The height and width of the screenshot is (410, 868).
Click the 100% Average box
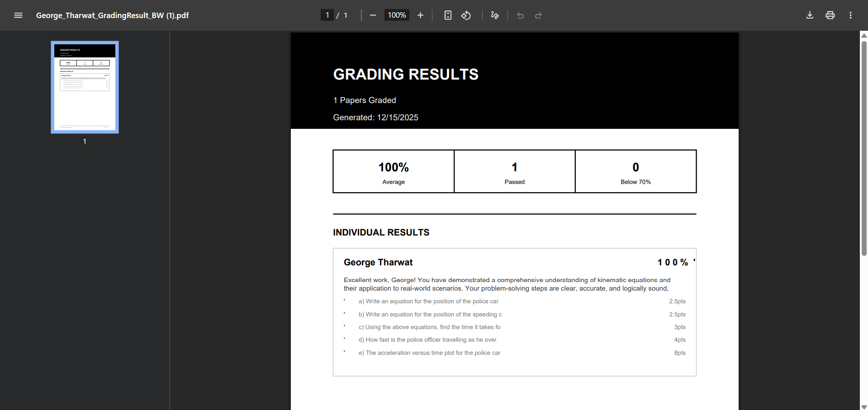[x=394, y=172]
